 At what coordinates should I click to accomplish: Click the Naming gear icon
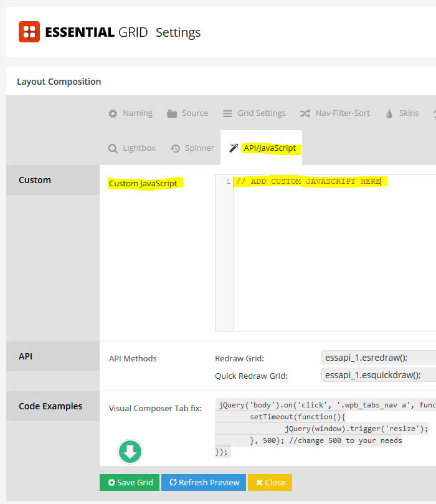point(113,113)
